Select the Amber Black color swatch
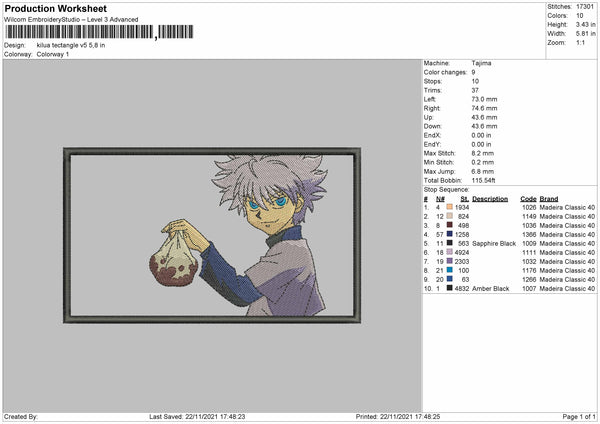Screen dimensions: 600x424 click(450, 288)
